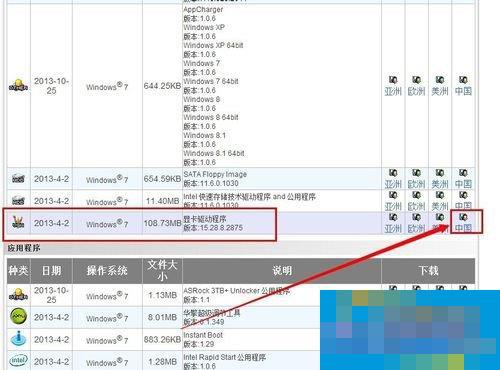This screenshot has width=500, height=370.
Task: Click the 644.25KB file size cell
Action: [x=162, y=86]
